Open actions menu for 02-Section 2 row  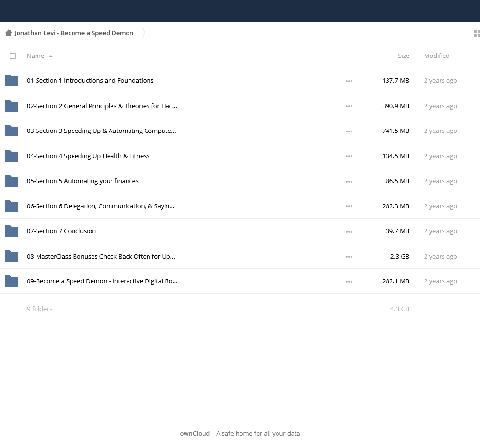click(349, 106)
